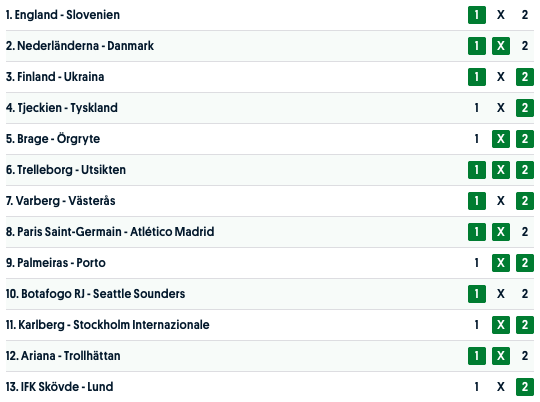Image resolution: width=540 pixels, height=402 pixels.
Task: Open match 6 Trelleborg - Utsikten
Action: [66, 170]
